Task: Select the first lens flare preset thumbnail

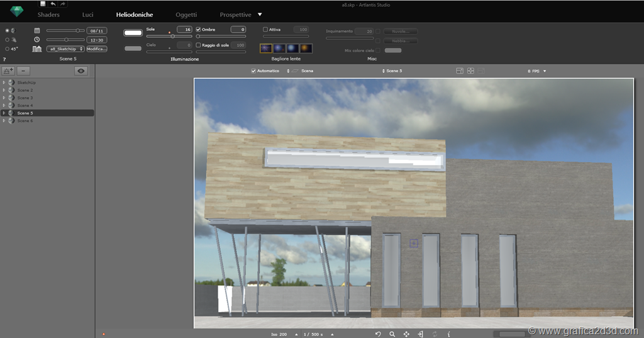Action: (266, 48)
